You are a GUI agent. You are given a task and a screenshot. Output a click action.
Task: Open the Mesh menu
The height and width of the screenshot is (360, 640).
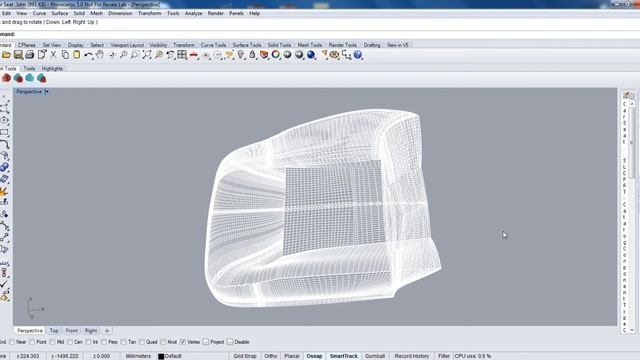pos(96,13)
